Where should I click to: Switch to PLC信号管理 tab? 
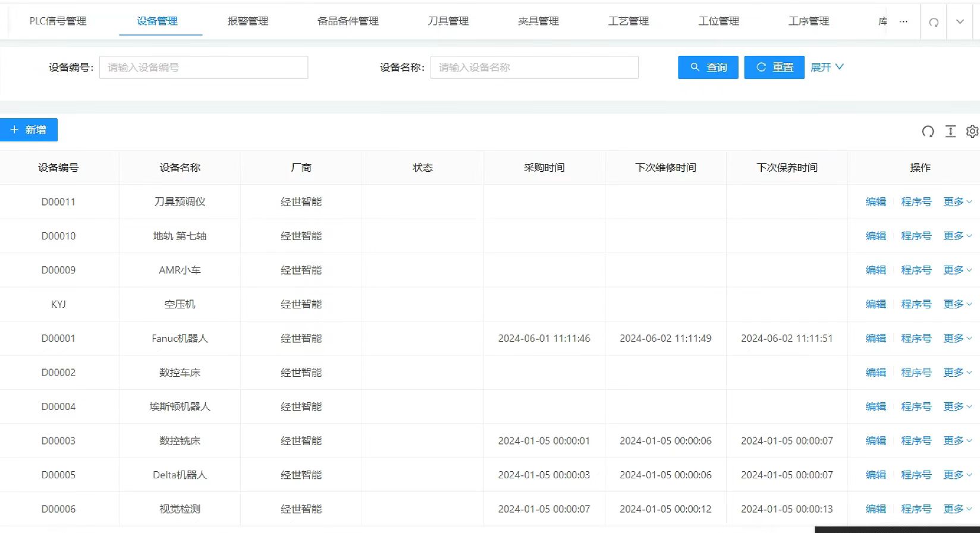point(58,21)
